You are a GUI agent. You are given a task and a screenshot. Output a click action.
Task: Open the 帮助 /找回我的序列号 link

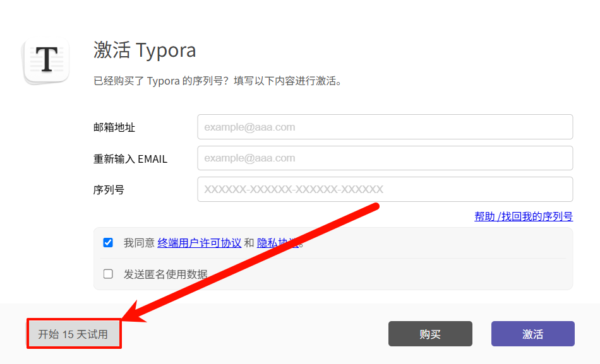(x=523, y=216)
